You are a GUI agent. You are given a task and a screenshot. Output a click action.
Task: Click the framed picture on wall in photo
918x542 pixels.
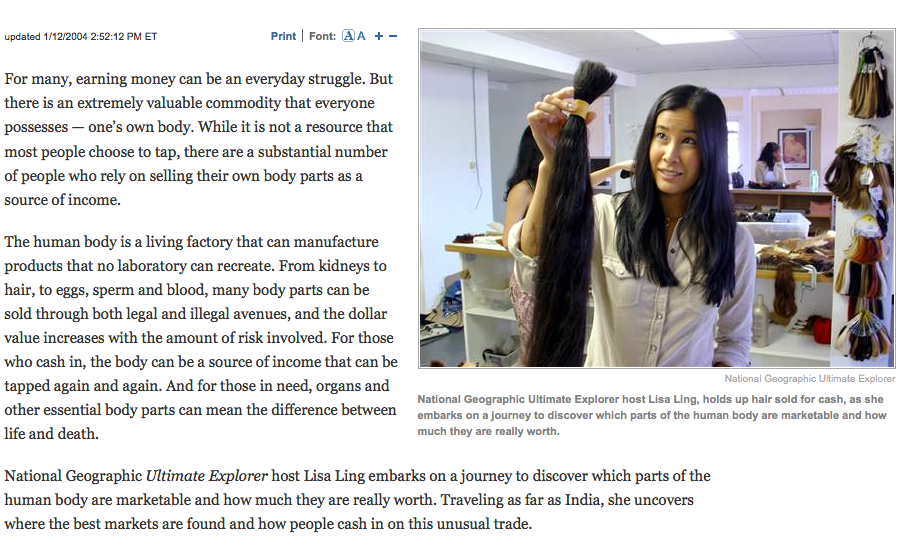click(795, 149)
